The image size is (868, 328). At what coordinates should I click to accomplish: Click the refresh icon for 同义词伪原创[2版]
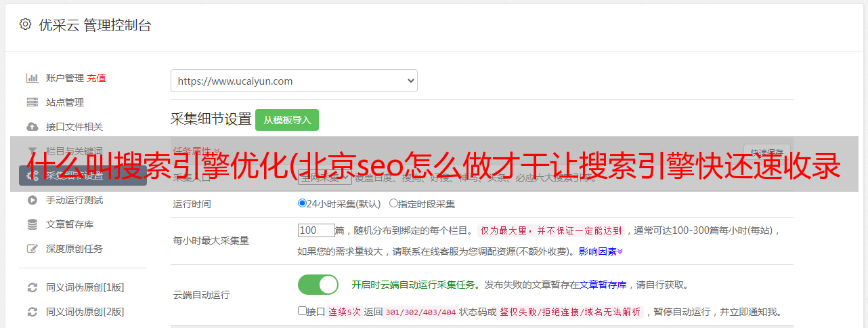32,312
